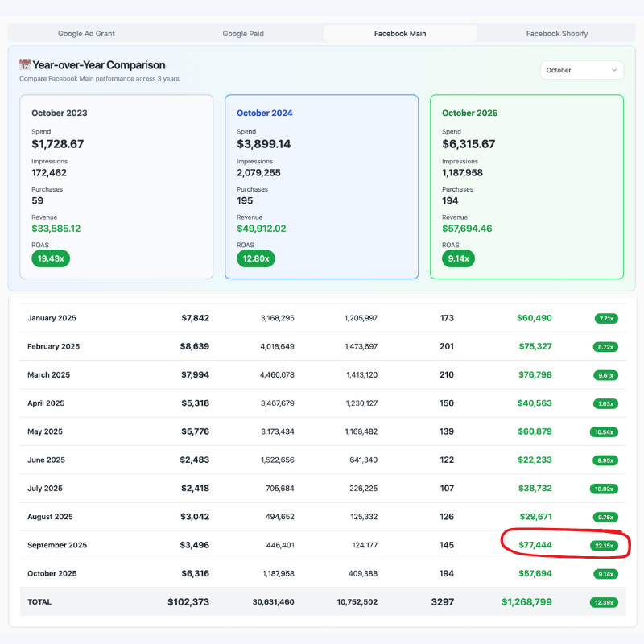Click the calendar icon beside Year-over-Year Comparison
The width and height of the screenshot is (644, 644).
click(x=25, y=65)
